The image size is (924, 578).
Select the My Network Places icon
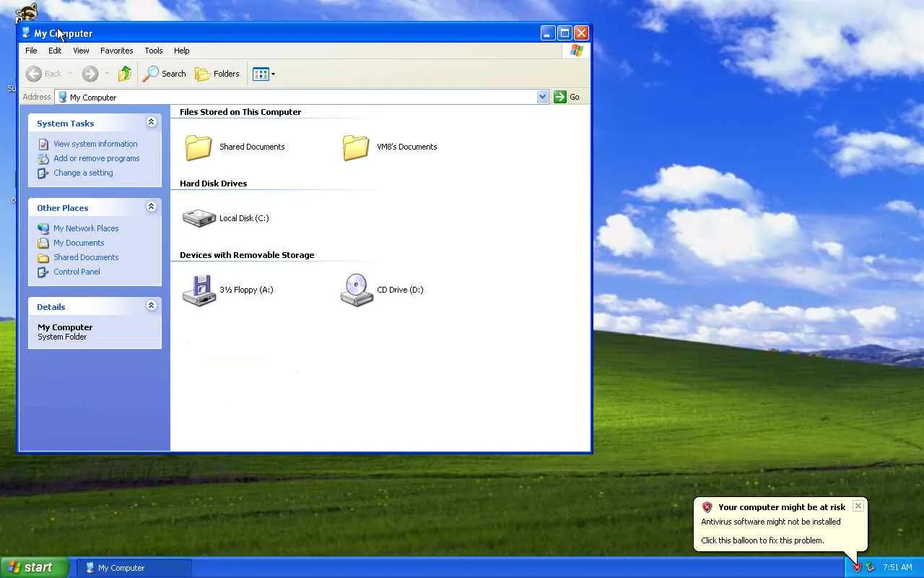tap(43, 228)
